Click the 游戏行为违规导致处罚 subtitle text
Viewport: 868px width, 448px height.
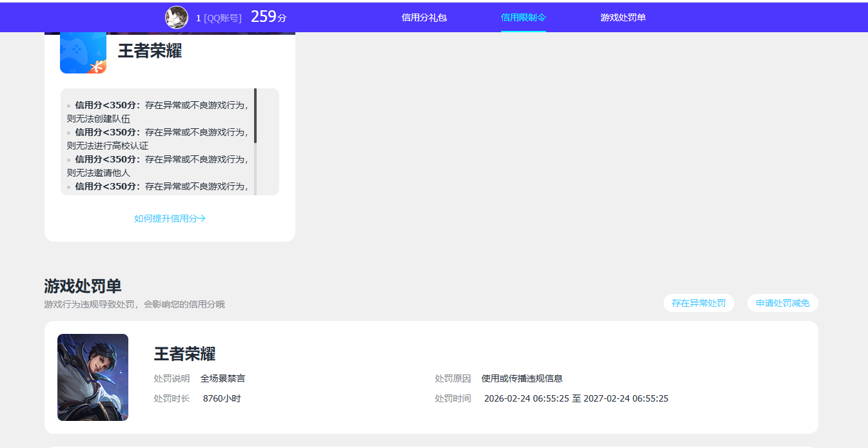(x=135, y=304)
